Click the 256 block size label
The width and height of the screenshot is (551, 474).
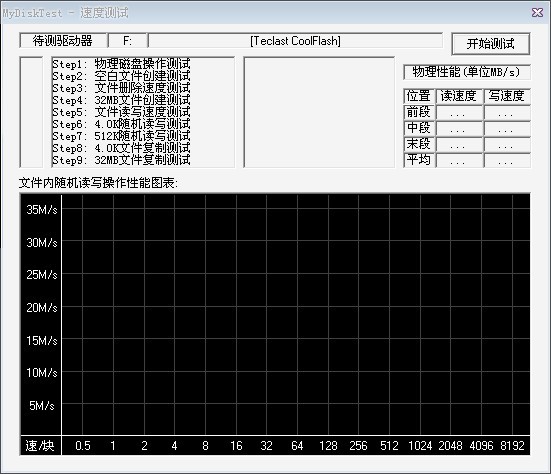[358, 446]
